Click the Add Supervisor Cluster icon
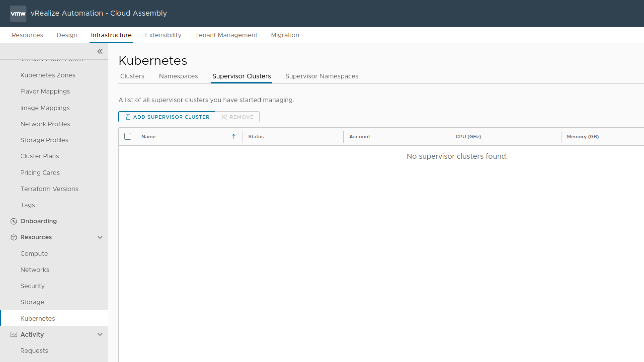Image resolution: width=644 pixels, height=362 pixels. (127, 117)
